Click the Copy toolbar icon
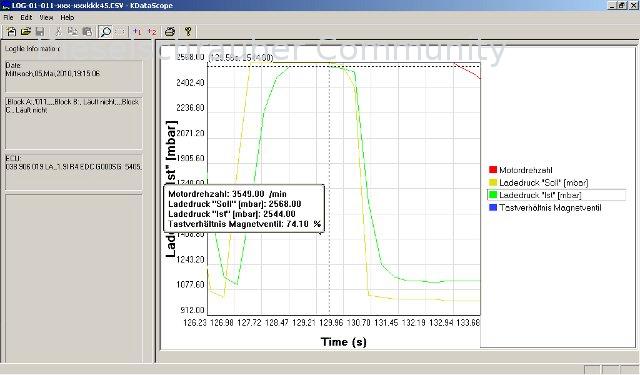The image size is (640, 375). 73,31
